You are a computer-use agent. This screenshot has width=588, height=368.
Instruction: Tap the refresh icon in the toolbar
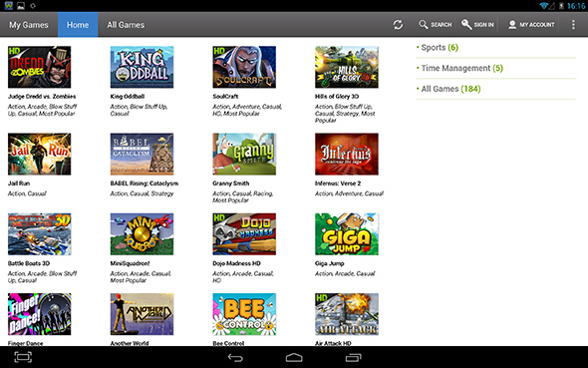coord(398,25)
